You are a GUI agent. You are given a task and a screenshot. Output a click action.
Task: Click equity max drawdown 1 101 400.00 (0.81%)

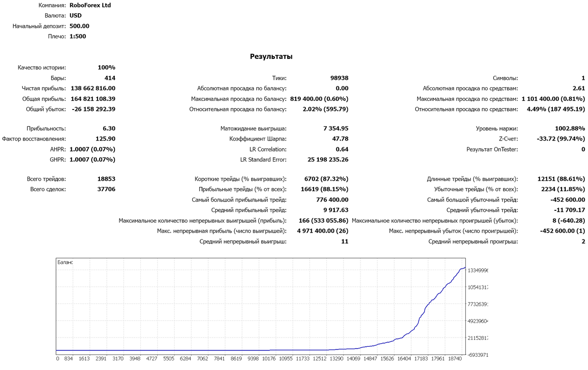tap(553, 99)
